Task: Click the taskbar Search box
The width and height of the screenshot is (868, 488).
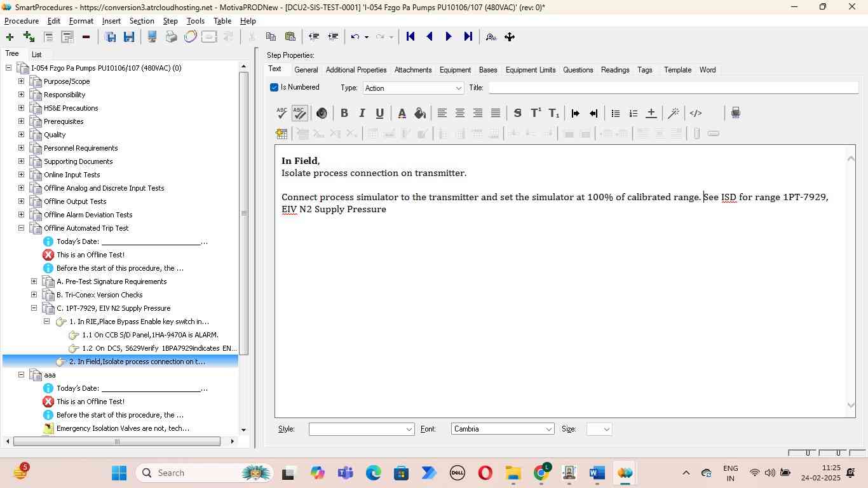Action: (205, 473)
